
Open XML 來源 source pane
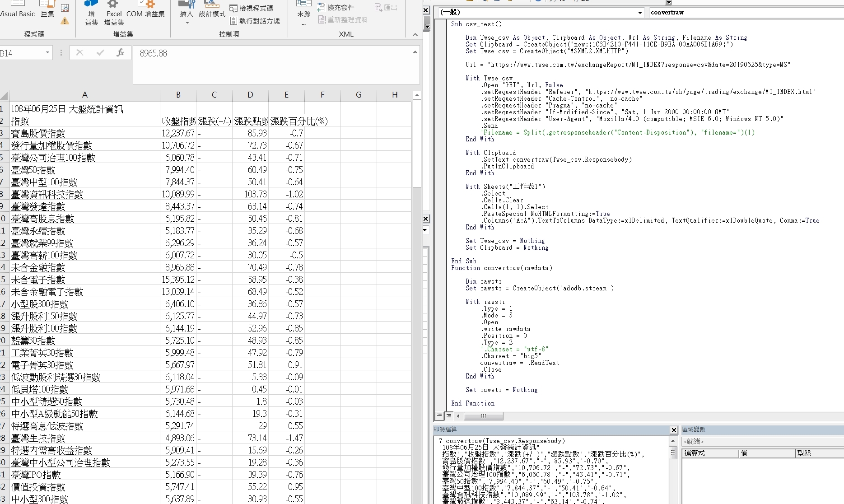303,13
